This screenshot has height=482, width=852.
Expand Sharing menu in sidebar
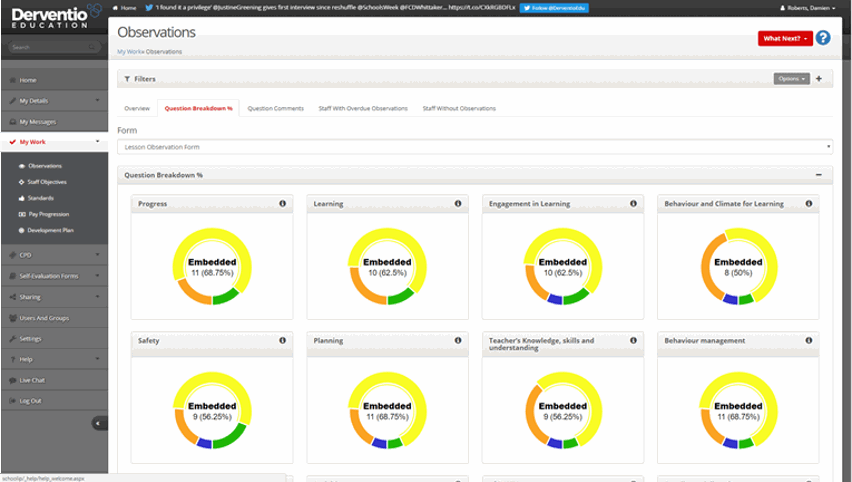click(54, 297)
